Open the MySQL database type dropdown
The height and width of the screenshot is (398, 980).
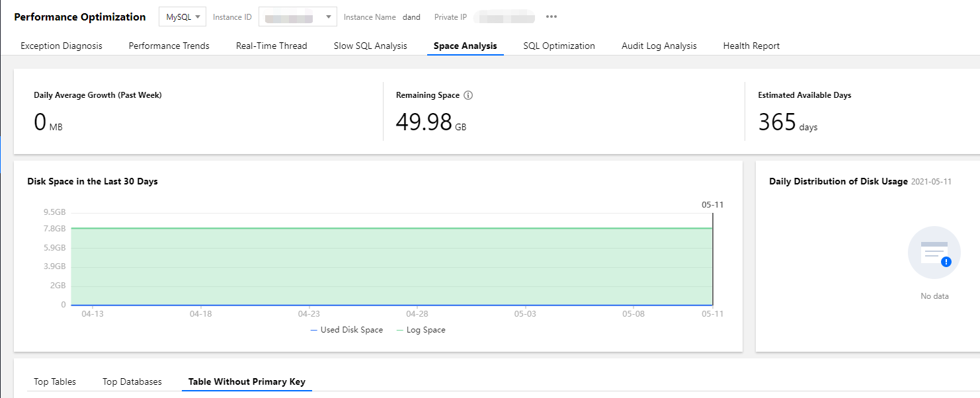click(x=183, y=17)
